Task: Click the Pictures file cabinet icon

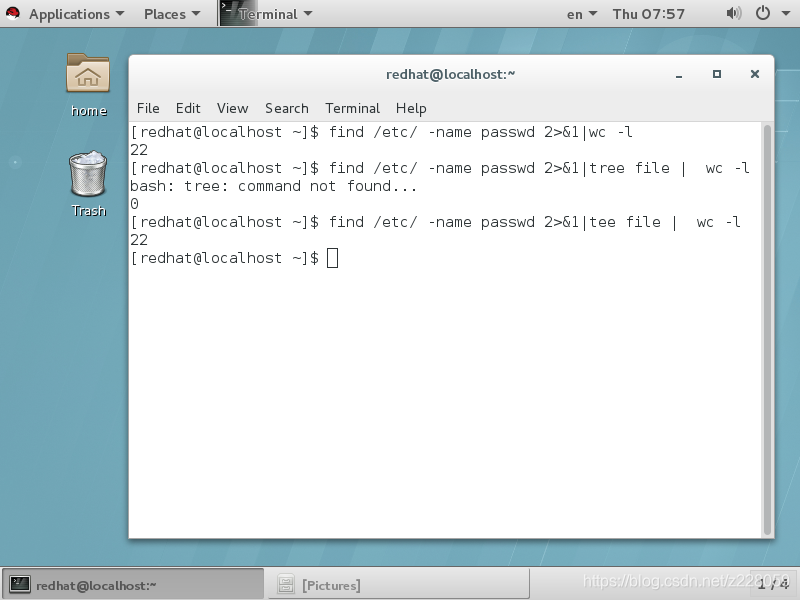Action: (286, 584)
